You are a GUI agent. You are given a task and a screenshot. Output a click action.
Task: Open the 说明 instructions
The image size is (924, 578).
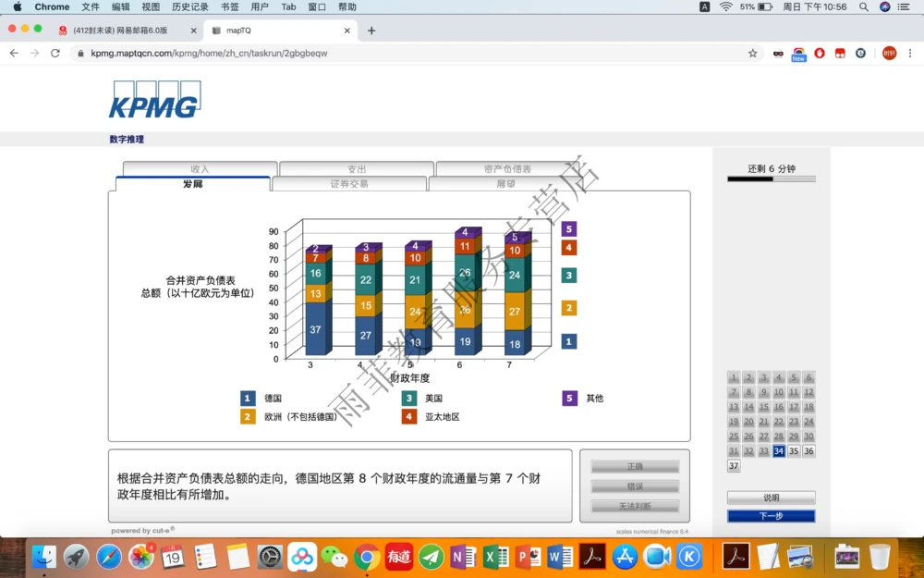[772, 497]
